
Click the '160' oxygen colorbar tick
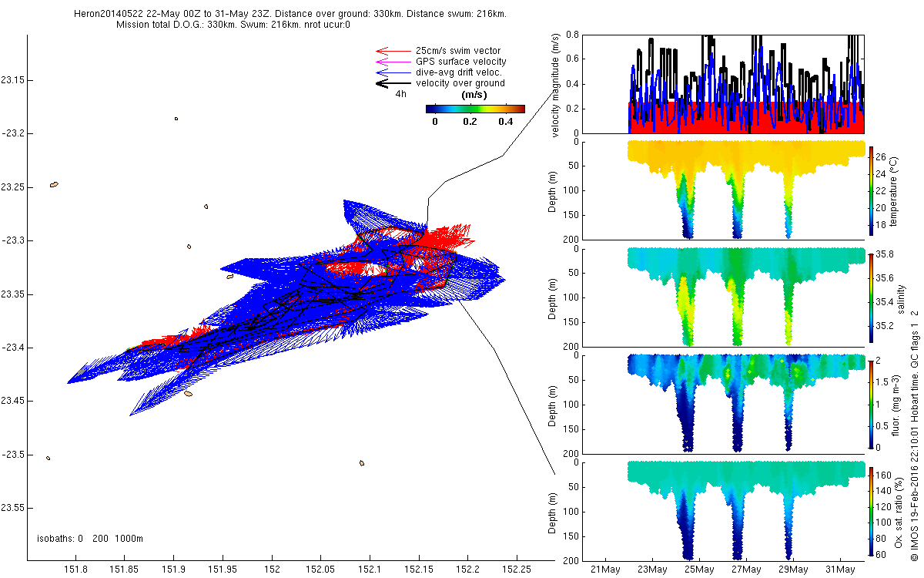(x=884, y=476)
